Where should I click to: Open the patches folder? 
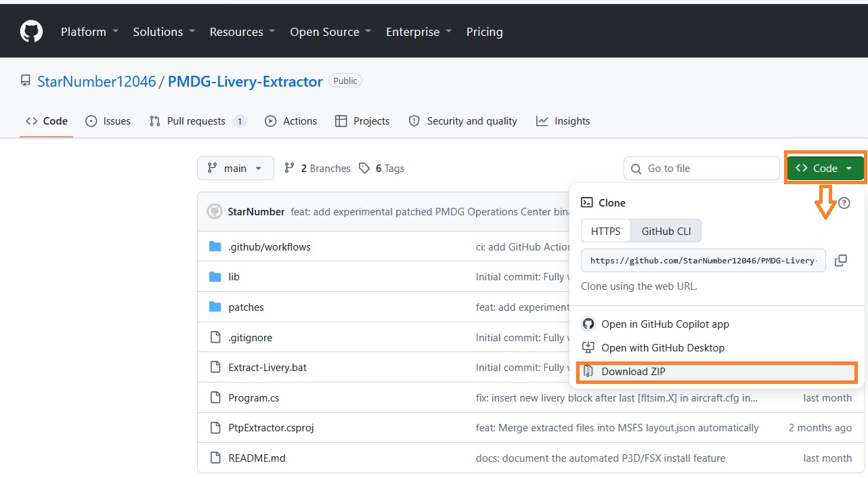(x=246, y=307)
